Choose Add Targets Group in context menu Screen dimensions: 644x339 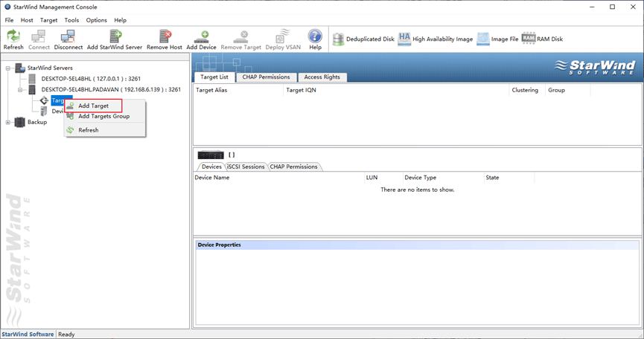point(105,117)
